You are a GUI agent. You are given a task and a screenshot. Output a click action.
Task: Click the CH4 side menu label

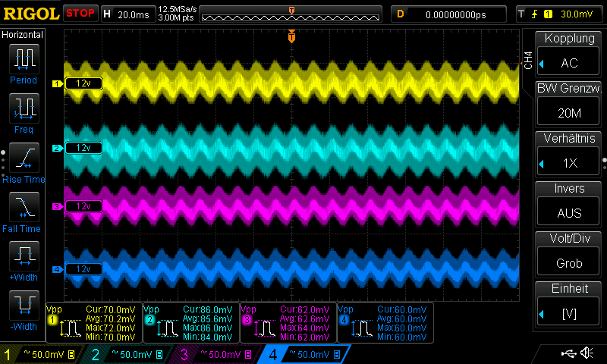tap(528, 60)
